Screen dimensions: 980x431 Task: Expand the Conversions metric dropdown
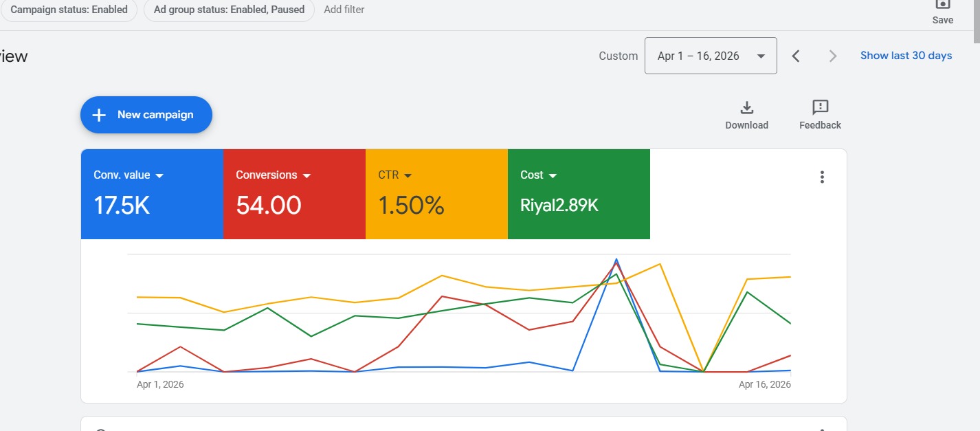click(x=307, y=176)
